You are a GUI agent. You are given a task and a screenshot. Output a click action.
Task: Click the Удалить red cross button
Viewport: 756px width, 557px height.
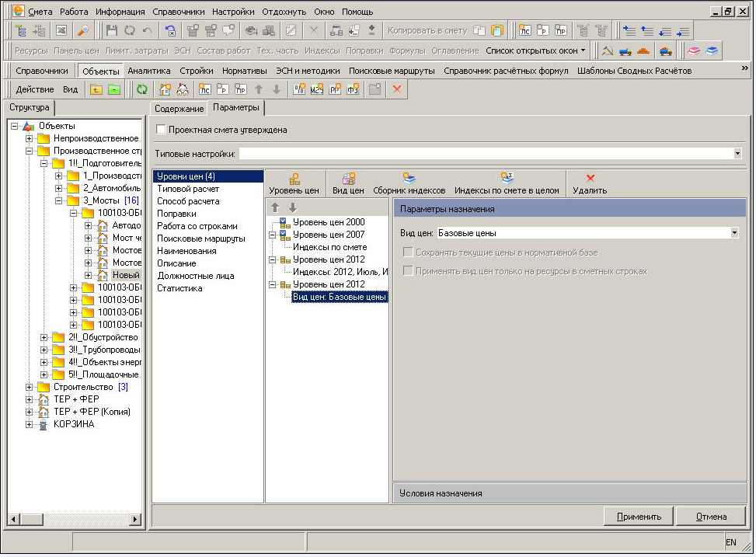590,184
